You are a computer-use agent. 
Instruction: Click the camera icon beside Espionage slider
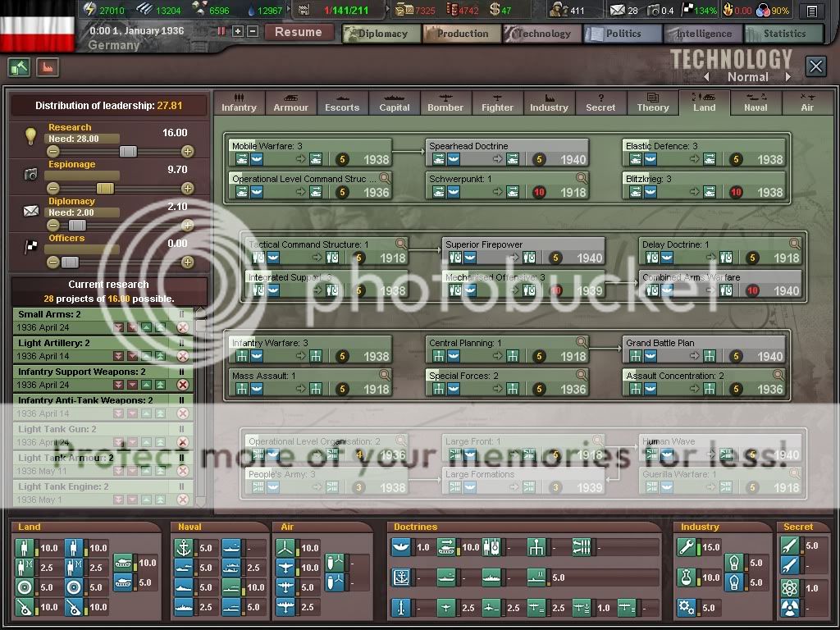pos(30,174)
